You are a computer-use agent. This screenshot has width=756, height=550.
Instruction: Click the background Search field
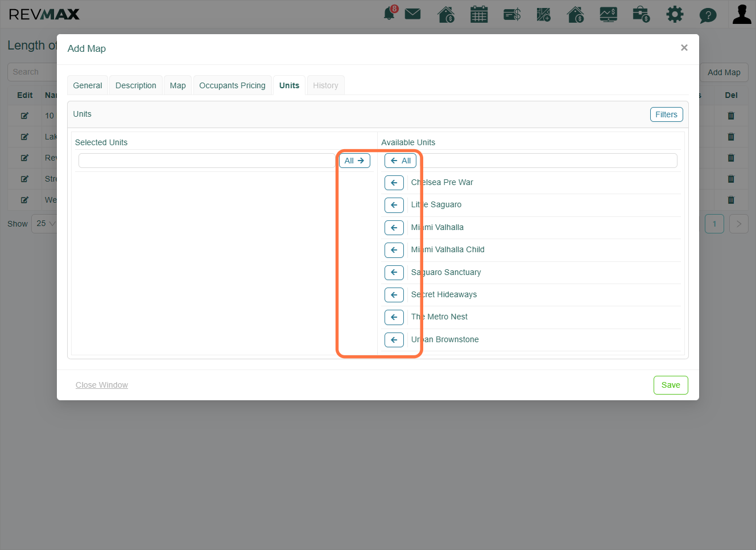coord(32,72)
